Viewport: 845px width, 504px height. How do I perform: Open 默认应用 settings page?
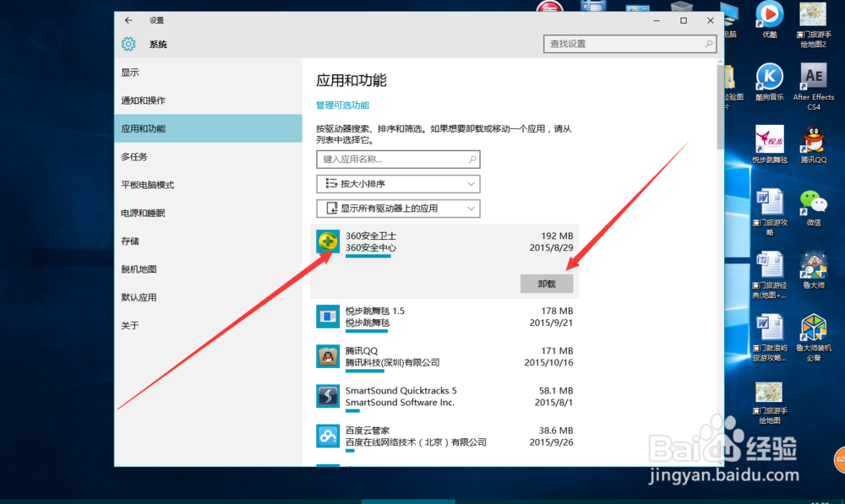click(x=208, y=297)
